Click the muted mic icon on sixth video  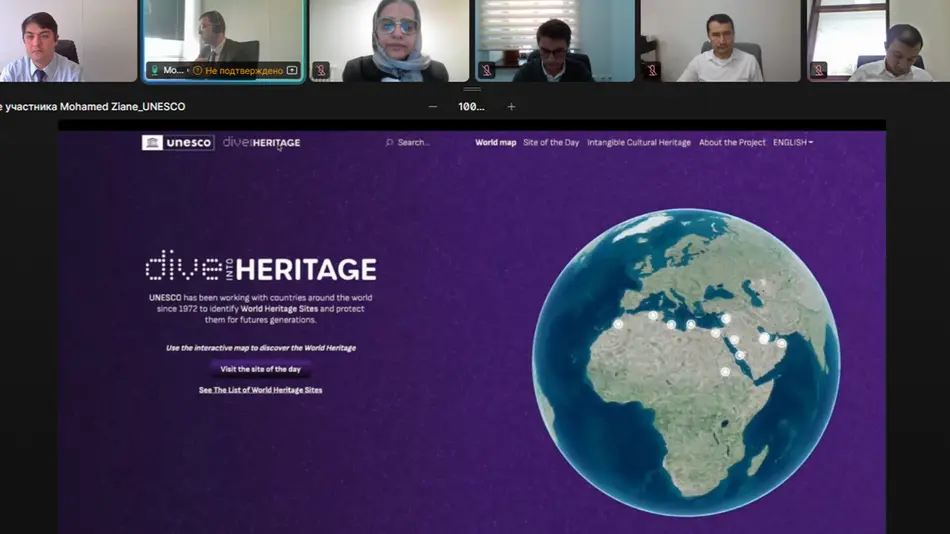coord(819,70)
